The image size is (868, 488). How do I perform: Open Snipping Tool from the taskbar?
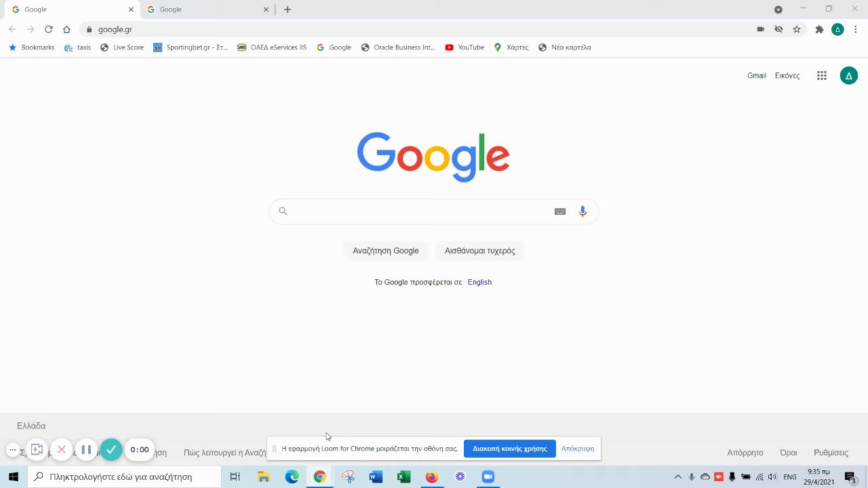[348, 477]
